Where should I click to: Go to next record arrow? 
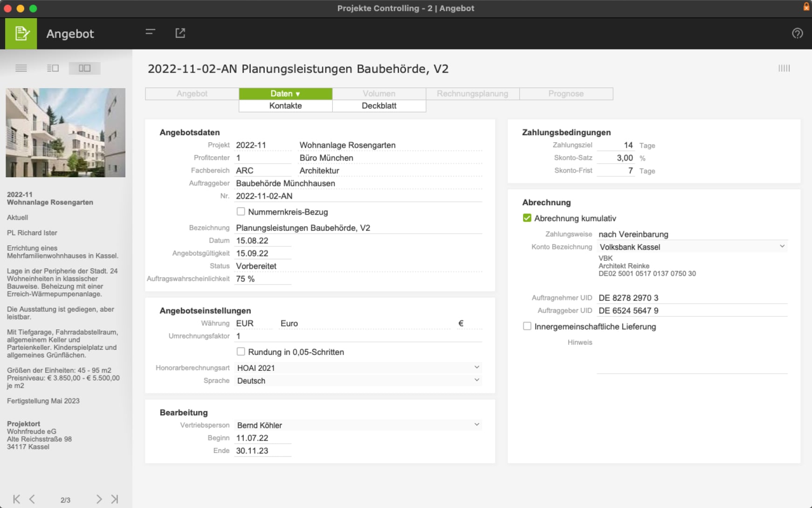pos(99,499)
